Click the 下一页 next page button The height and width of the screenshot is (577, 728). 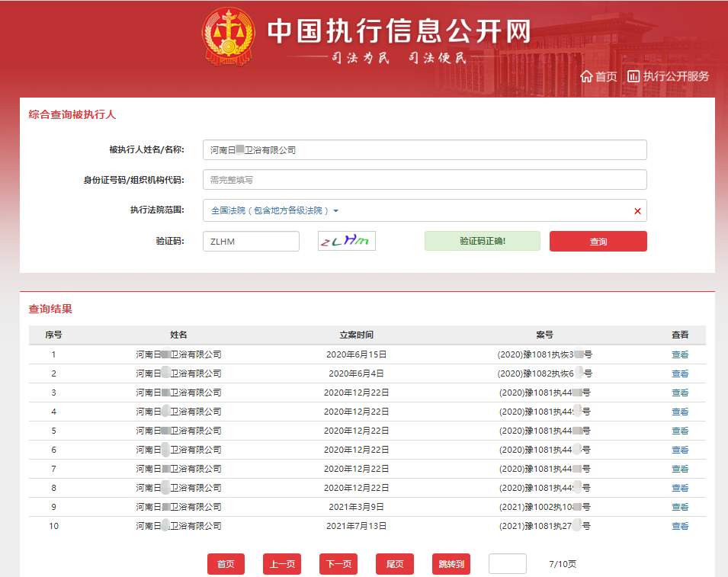coord(338,563)
